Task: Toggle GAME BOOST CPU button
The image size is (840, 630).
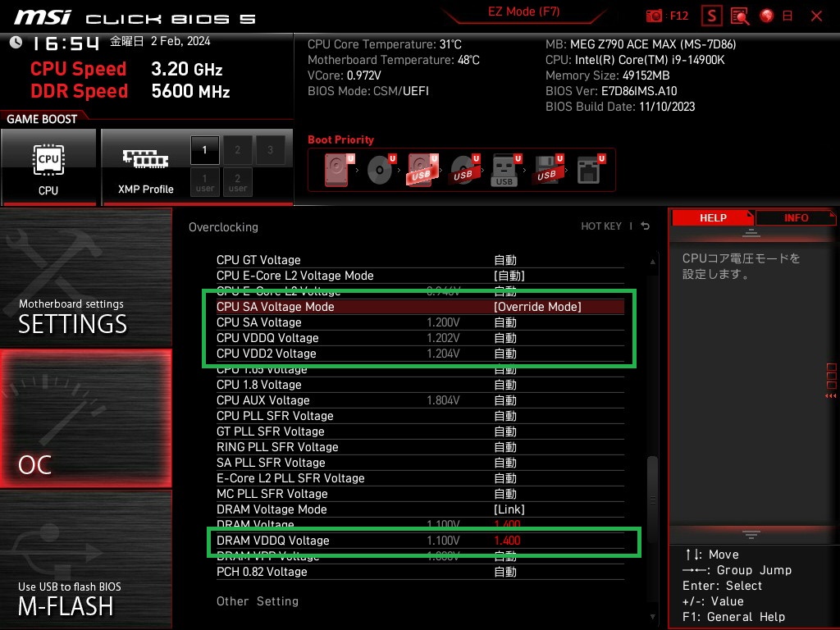Action: [48, 167]
